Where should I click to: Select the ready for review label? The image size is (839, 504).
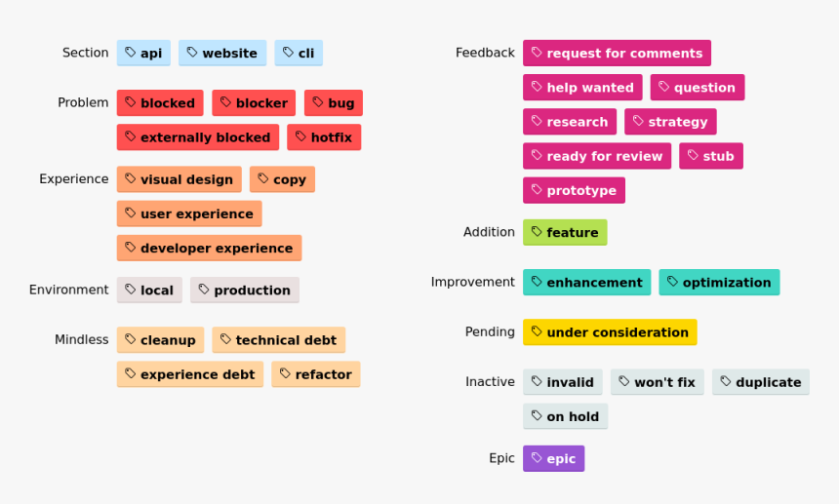(x=597, y=156)
